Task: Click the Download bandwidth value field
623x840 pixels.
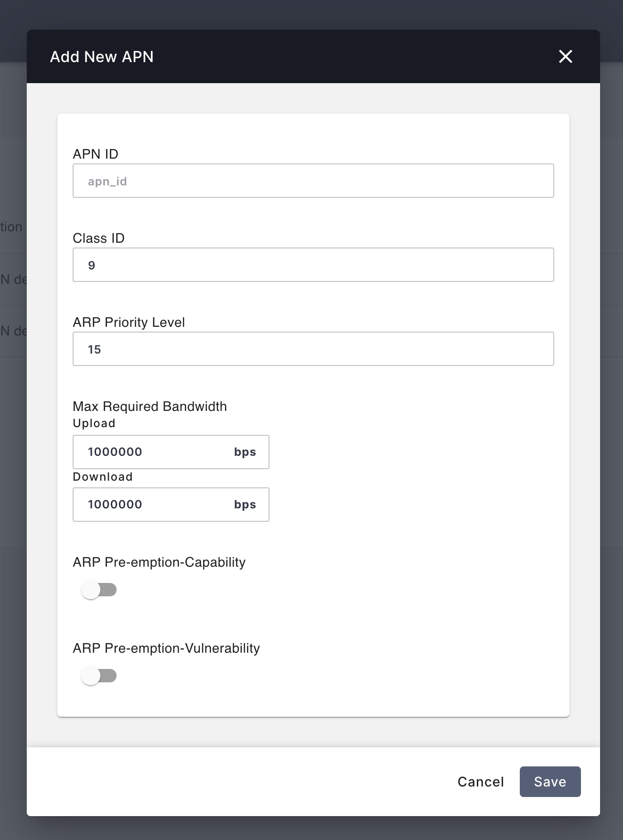Action: (153, 505)
